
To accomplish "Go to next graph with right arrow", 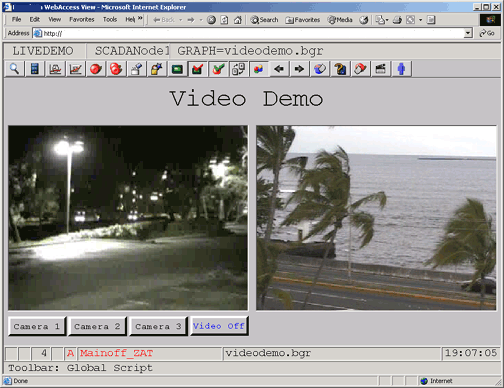I will 299,69.
